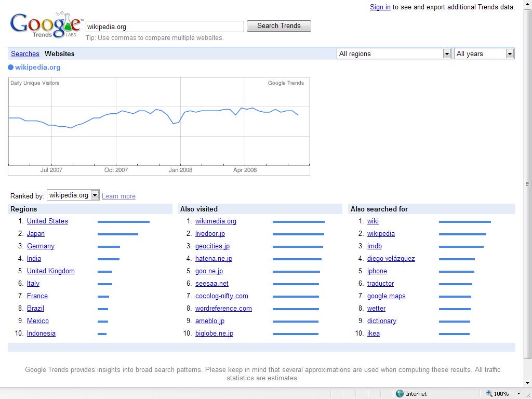The width and height of the screenshot is (532, 399).
Task: Switch to the Searches tab
Action: coord(25,54)
